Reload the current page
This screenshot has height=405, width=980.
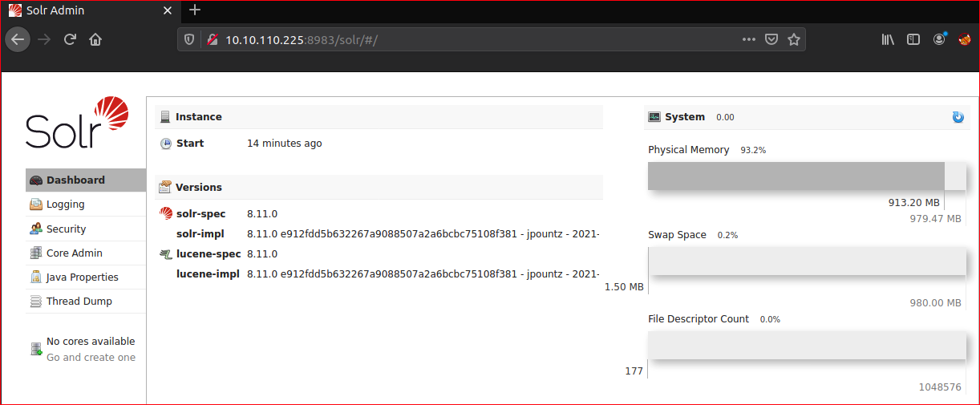[70, 39]
